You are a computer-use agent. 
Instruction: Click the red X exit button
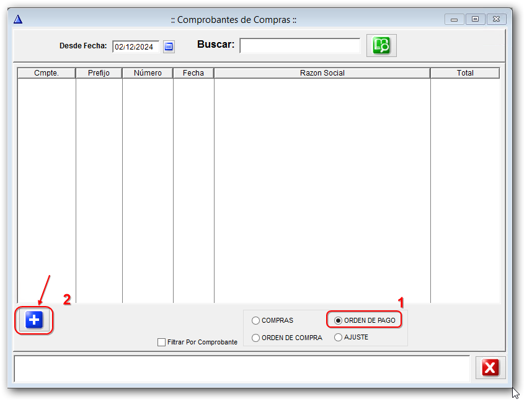coord(490,368)
